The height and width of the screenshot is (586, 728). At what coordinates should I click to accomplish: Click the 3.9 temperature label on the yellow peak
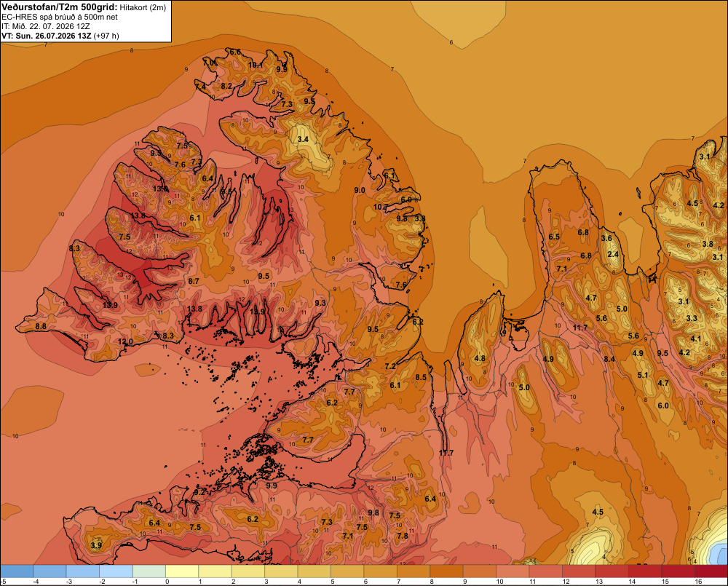tap(96, 545)
